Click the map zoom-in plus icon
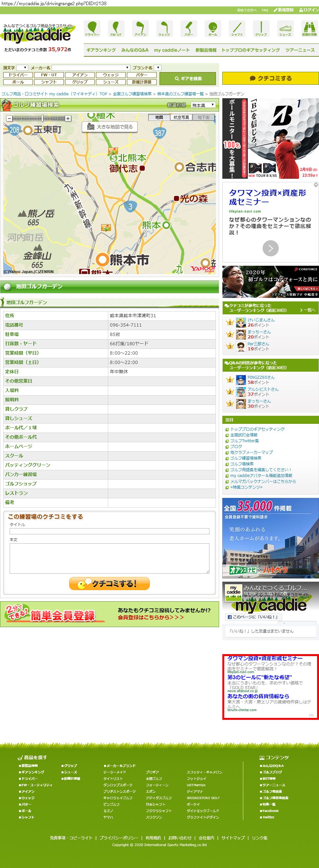The image size is (319, 868). pos(68,119)
